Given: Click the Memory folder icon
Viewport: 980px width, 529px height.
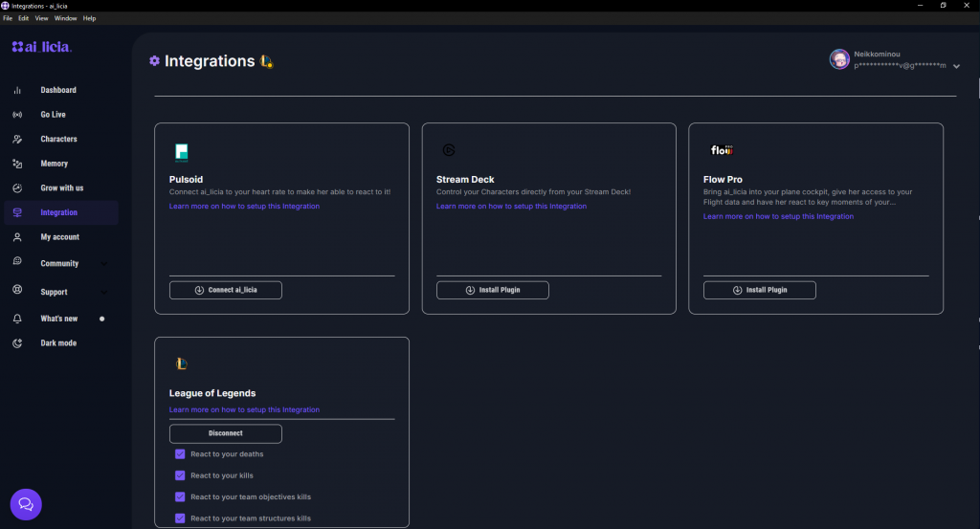Looking at the screenshot, I should coord(17,164).
